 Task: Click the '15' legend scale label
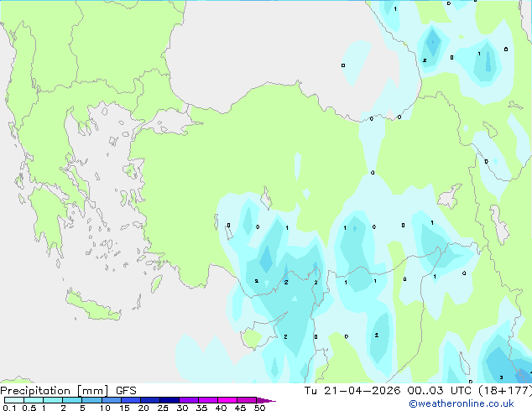click(x=124, y=408)
